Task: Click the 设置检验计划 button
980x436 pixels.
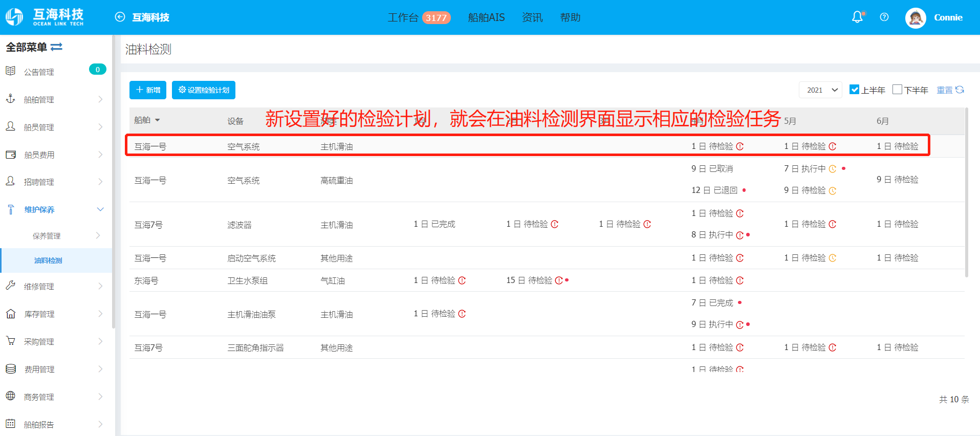Action: 204,90
